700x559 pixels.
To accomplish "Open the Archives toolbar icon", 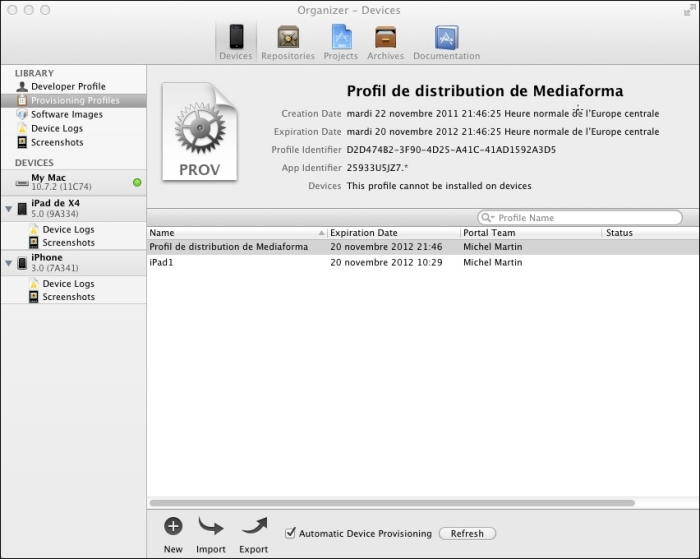I will (385, 38).
